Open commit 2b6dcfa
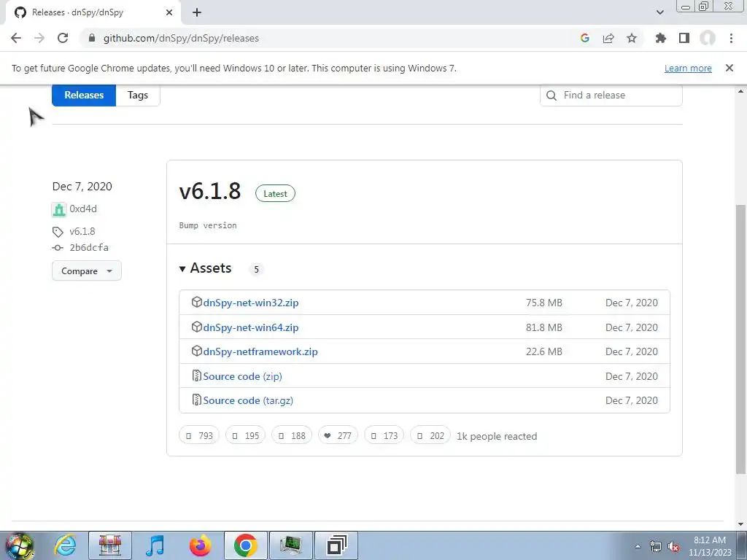The image size is (747, 560). tap(89, 248)
